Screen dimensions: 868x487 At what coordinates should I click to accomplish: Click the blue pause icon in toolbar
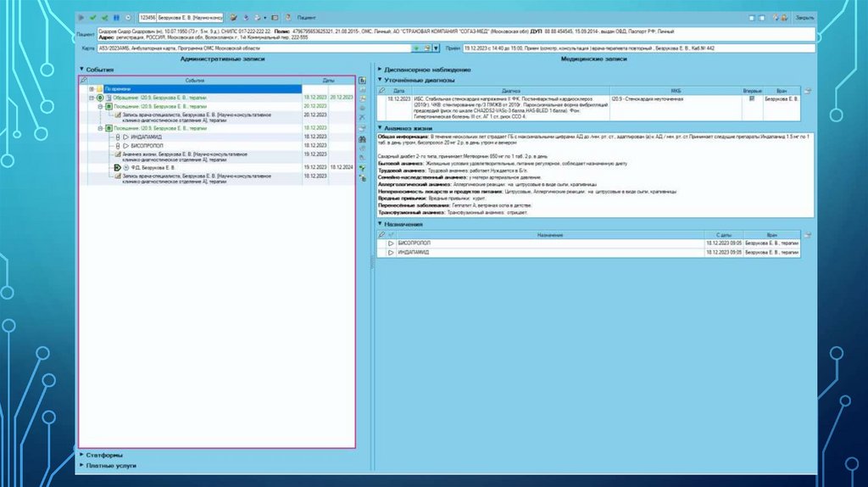(x=115, y=17)
